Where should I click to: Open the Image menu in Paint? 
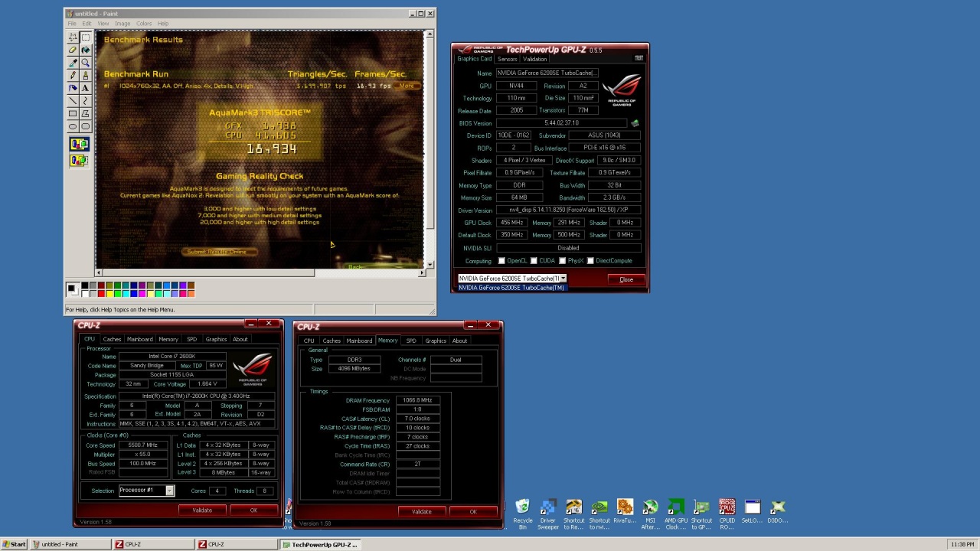coord(122,24)
